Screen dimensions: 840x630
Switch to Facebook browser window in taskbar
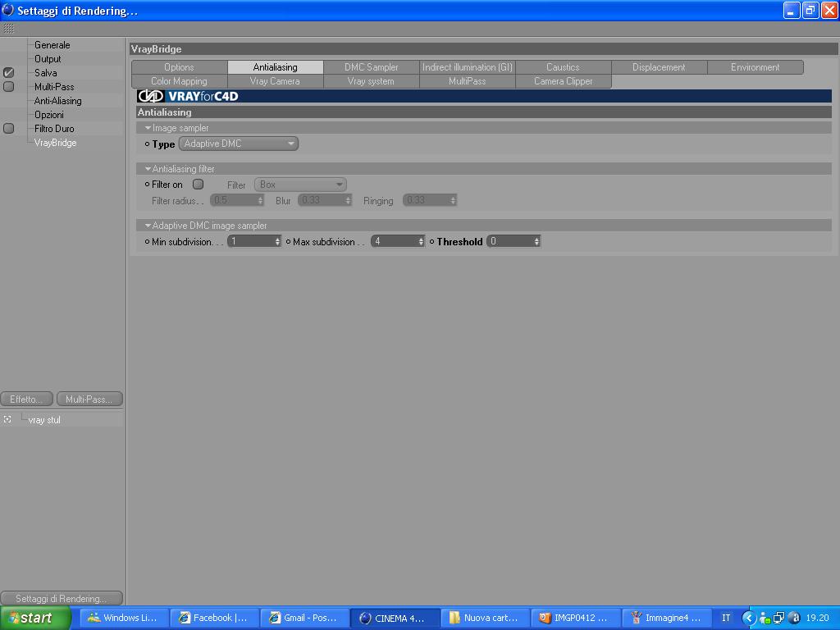pos(214,618)
